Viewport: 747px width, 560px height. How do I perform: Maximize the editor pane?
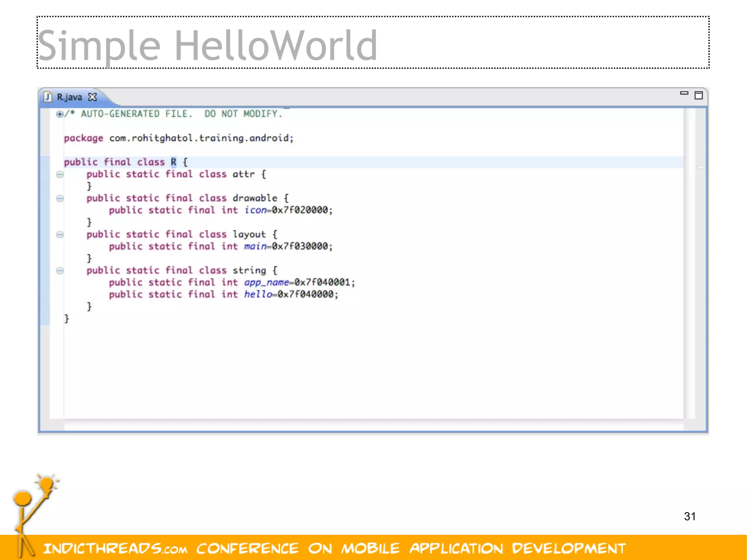698,96
